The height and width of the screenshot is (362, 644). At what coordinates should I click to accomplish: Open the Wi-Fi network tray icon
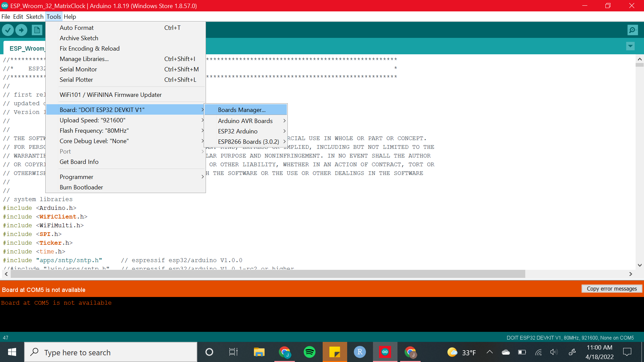coord(538,352)
